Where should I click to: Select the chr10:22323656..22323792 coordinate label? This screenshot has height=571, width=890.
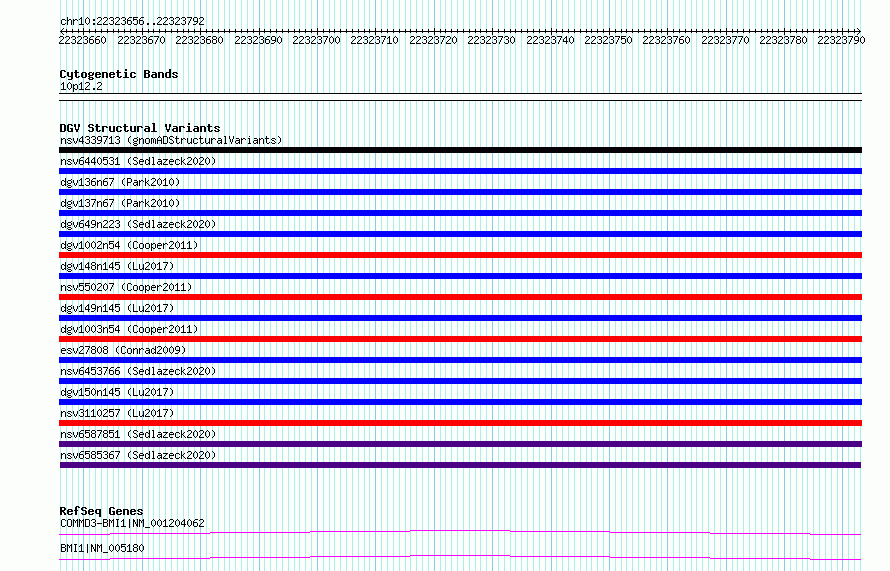coord(132,21)
